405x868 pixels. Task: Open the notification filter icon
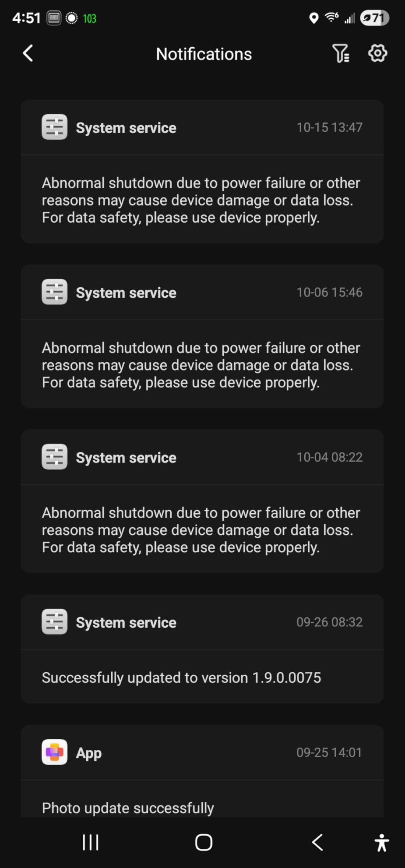[341, 53]
